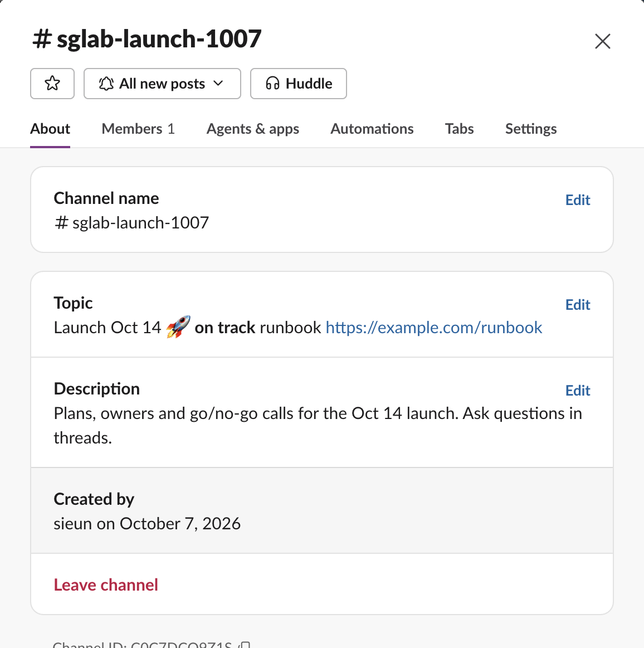Viewport: 644px width, 648px height.
Task: Switch to the Automations tab
Action: click(x=372, y=129)
